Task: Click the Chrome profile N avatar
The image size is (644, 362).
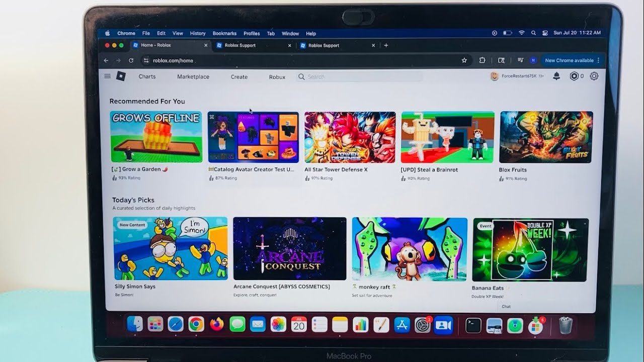Action: [x=533, y=60]
